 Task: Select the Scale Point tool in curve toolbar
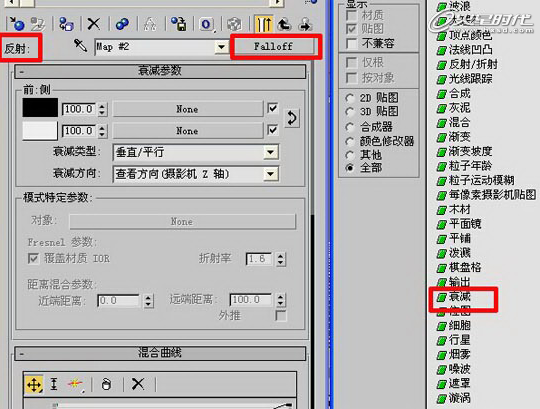click(54, 384)
